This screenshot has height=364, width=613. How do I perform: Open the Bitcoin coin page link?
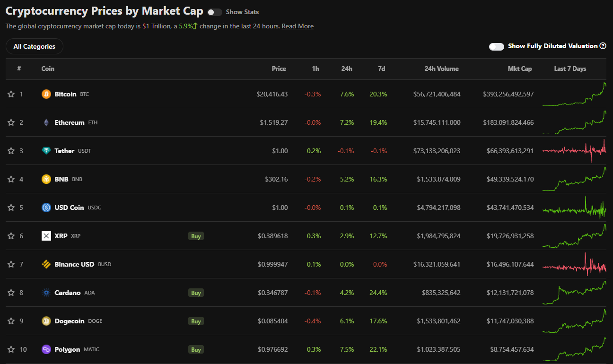(x=65, y=94)
